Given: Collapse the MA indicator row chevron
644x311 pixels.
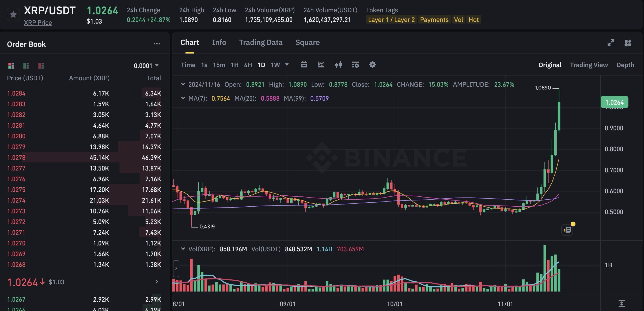Looking at the screenshot, I should pos(183,98).
